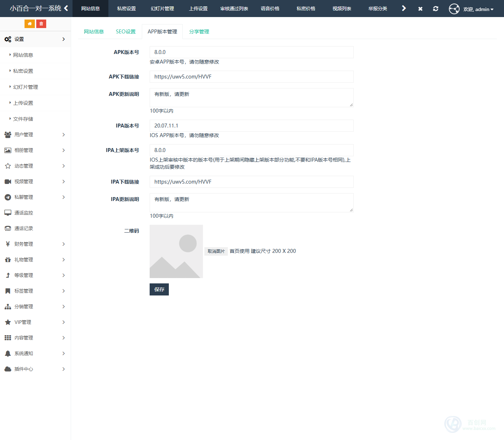Switch to the SEO设置 tab
Viewport: 504px width, 440px height.
click(126, 32)
